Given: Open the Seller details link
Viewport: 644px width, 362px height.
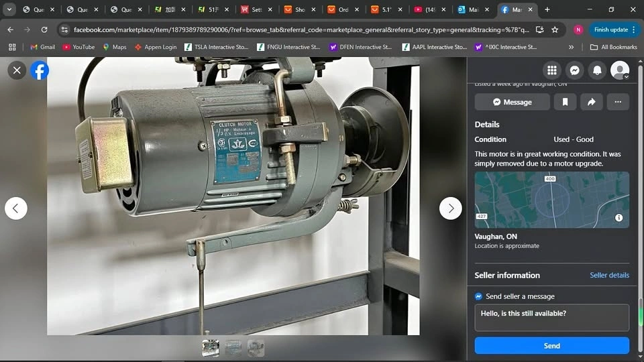Looking at the screenshot, I should 609,276.
